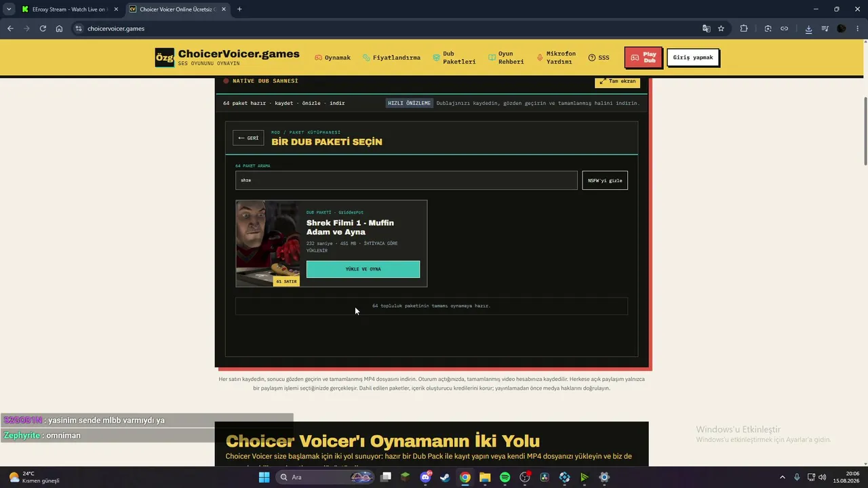Open the SSS help link

pos(599,58)
